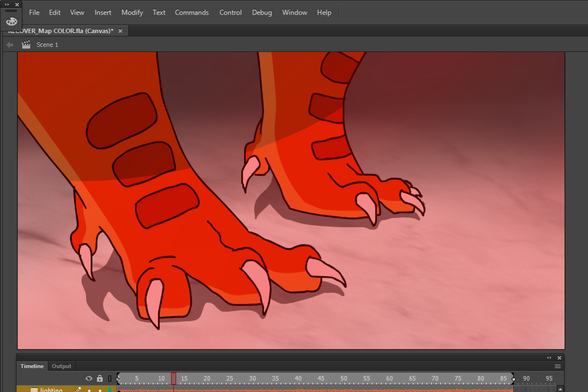This screenshot has height=392, width=588.
Task: Open the Edit menu
Action: pos(55,13)
